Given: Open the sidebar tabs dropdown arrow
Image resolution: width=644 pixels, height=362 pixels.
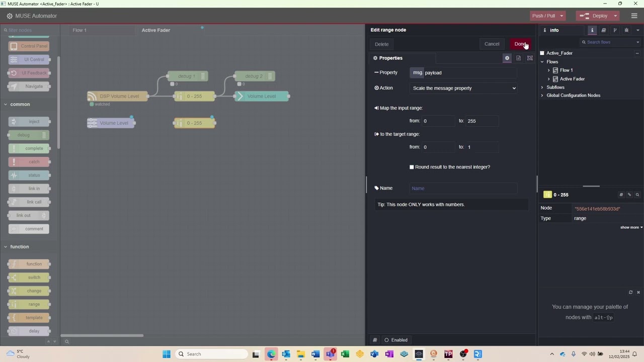Looking at the screenshot, I should (x=638, y=30).
